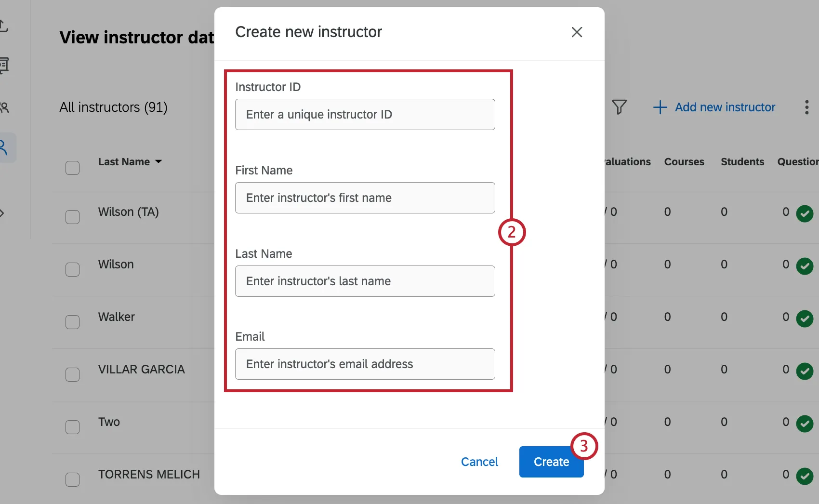Click the plus icon beside Add new instructor
The width and height of the screenshot is (819, 504).
[x=659, y=107]
